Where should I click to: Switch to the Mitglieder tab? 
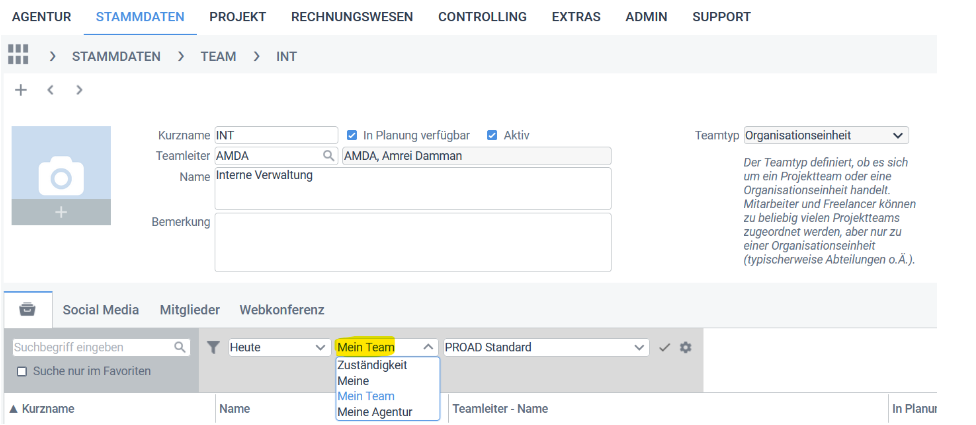(x=190, y=310)
